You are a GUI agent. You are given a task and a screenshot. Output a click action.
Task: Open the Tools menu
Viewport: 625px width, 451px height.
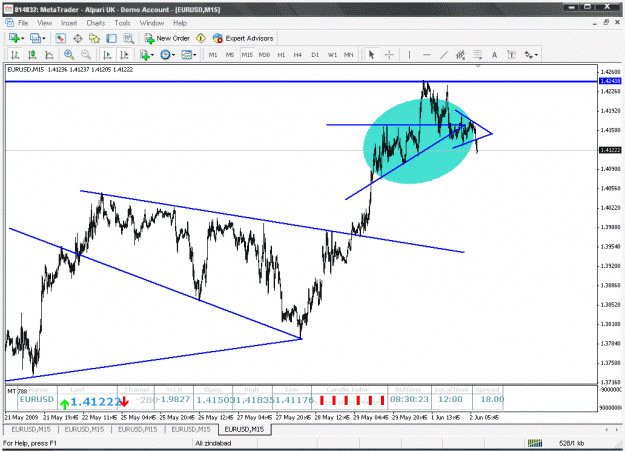(122, 23)
